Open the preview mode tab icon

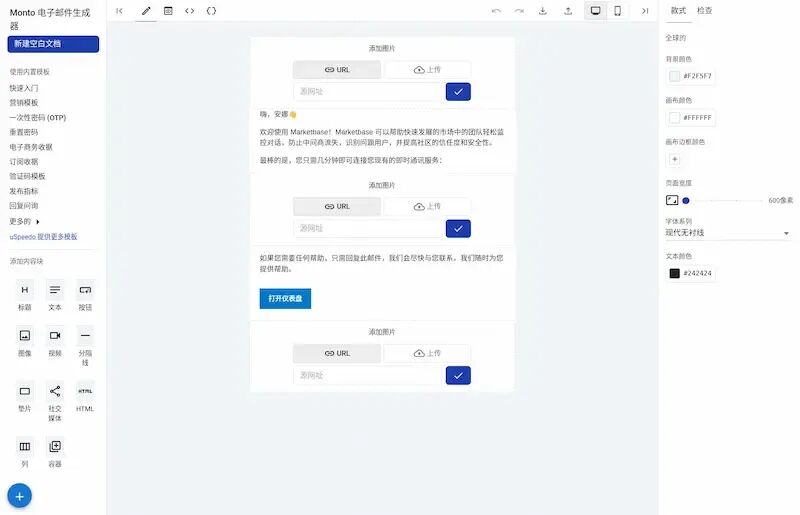click(168, 11)
